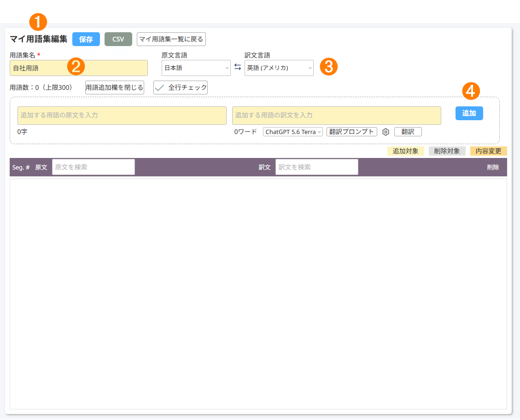Focus the 用語集名 field with 自社用語
The image size is (520, 420).
point(79,68)
